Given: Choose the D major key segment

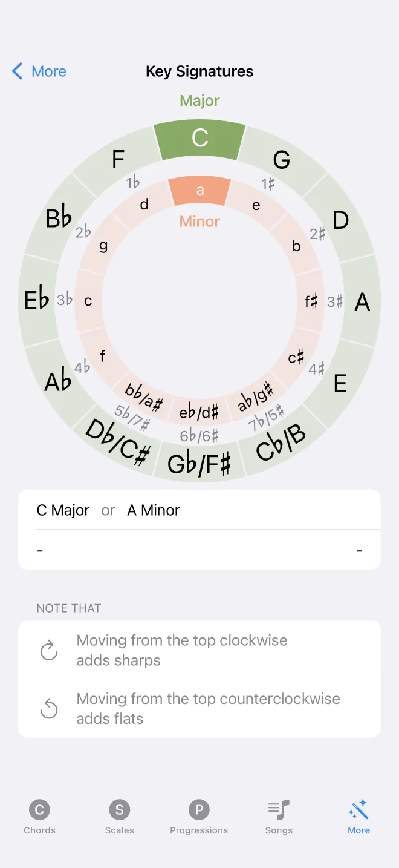Looking at the screenshot, I should pyautogui.click(x=340, y=220).
